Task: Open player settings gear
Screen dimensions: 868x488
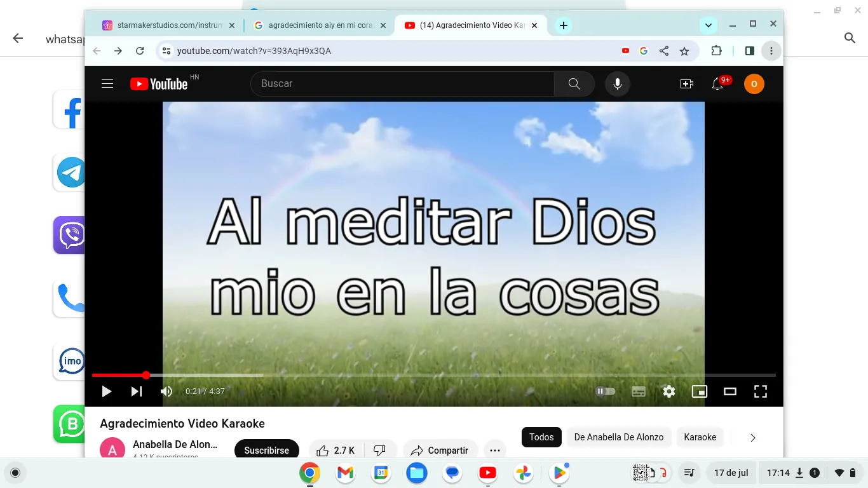Action: tap(669, 391)
